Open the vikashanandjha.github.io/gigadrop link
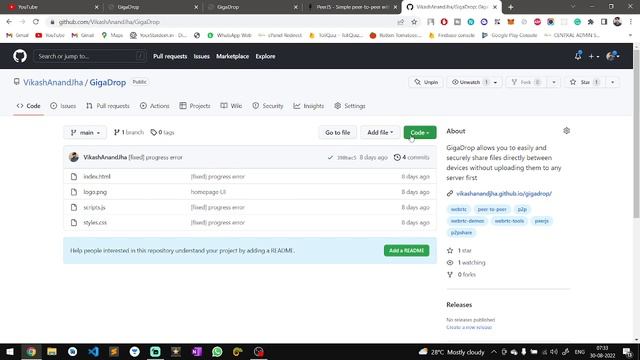640x360 pixels. pyautogui.click(x=504, y=193)
